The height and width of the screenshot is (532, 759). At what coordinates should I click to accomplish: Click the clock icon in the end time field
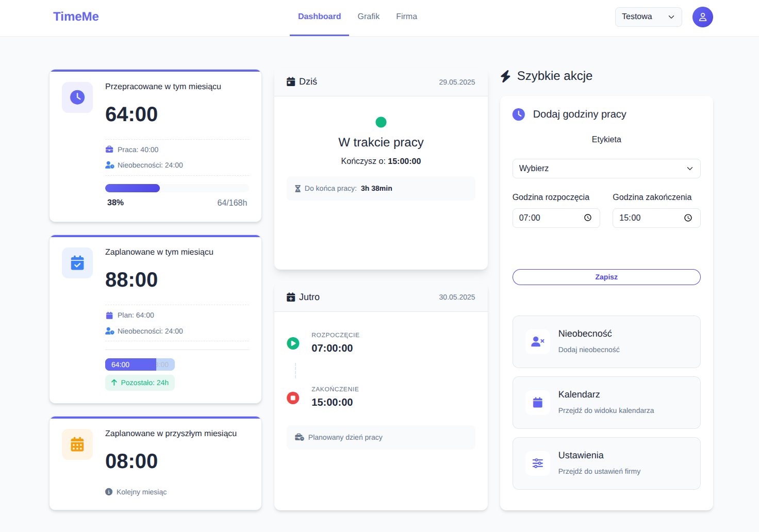688,218
